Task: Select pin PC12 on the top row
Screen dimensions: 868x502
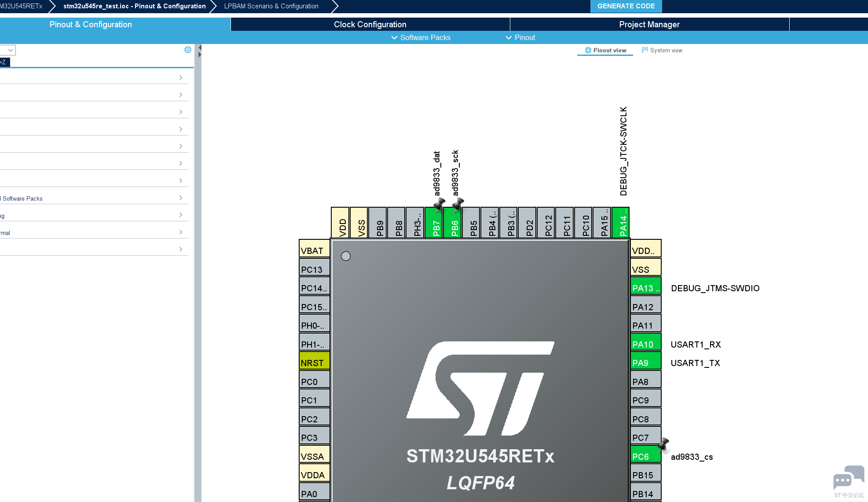Action: pos(546,222)
